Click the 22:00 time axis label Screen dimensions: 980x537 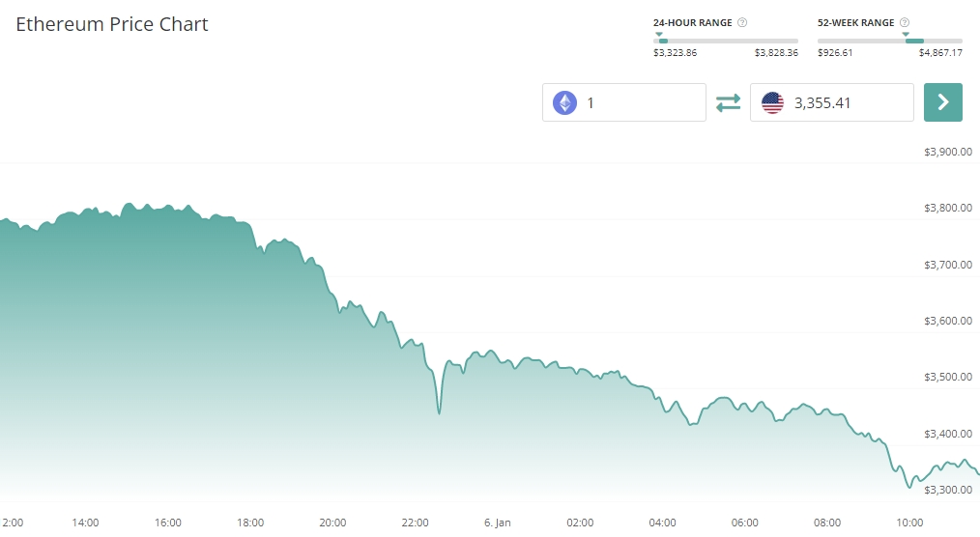point(415,523)
